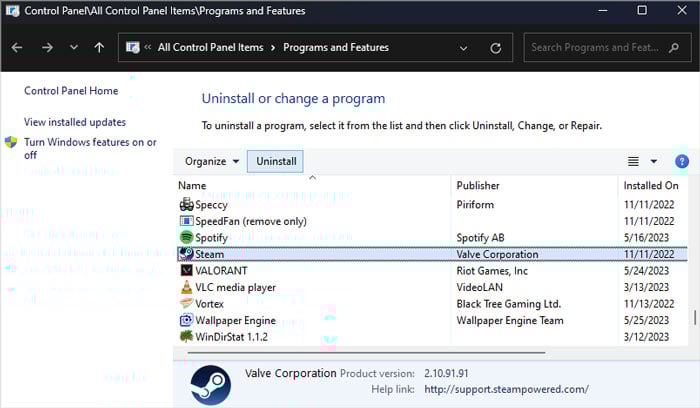Click the Wallpaper Engine program icon

[x=186, y=320]
